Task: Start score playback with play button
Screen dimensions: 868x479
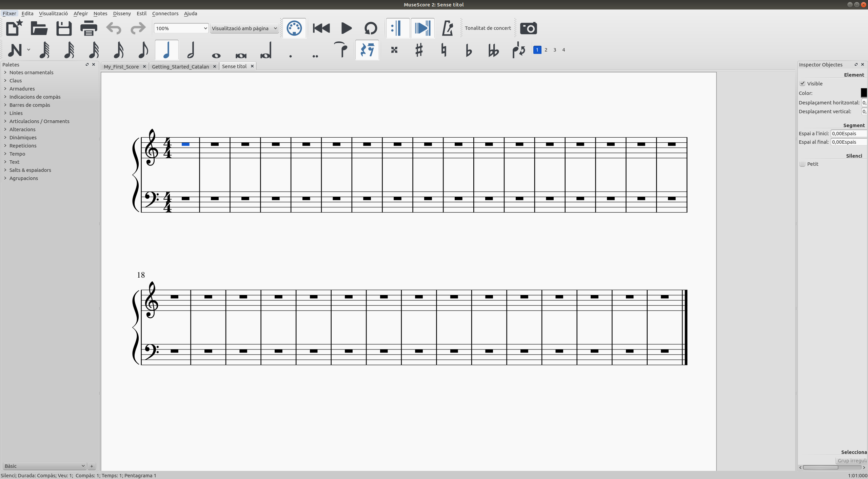Action: point(346,28)
